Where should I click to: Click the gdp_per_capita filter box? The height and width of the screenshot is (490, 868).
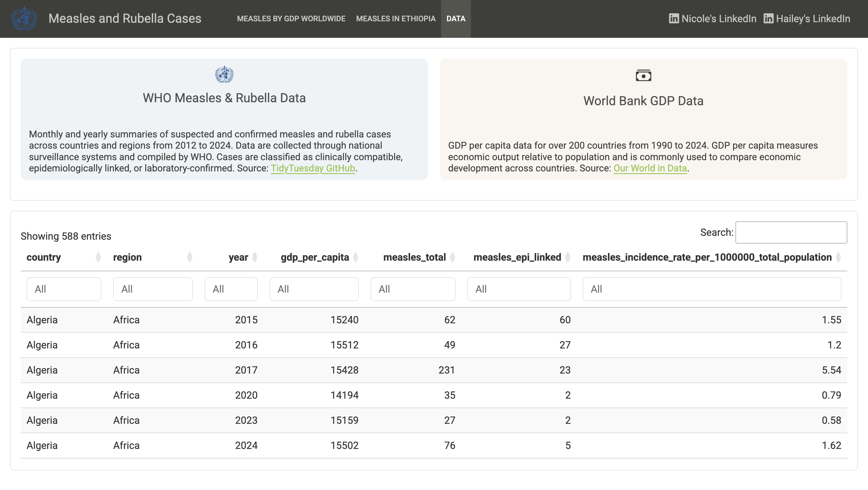[314, 289]
